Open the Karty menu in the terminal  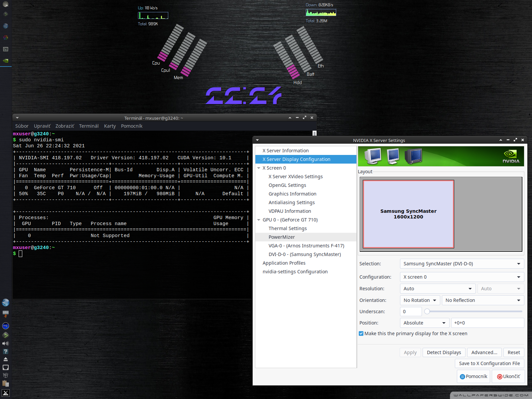110,126
